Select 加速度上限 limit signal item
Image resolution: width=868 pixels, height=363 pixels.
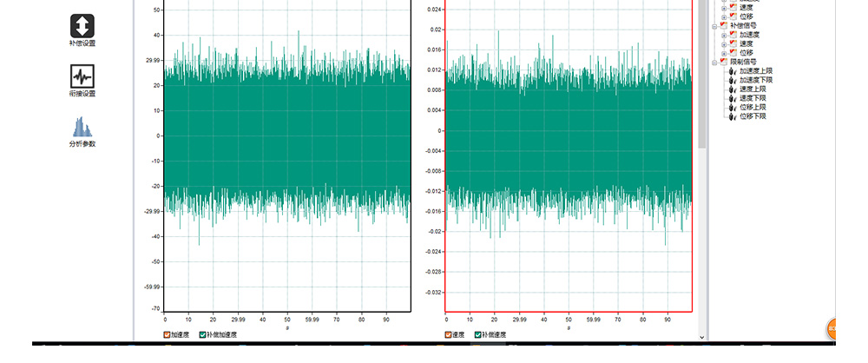[x=754, y=70]
